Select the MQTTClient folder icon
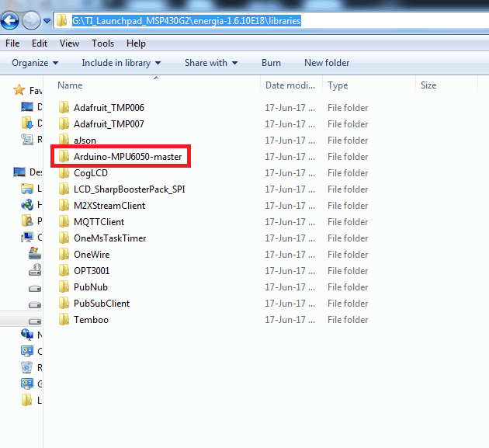This screenshot has height=448, width=489. (x=64, y=221)
